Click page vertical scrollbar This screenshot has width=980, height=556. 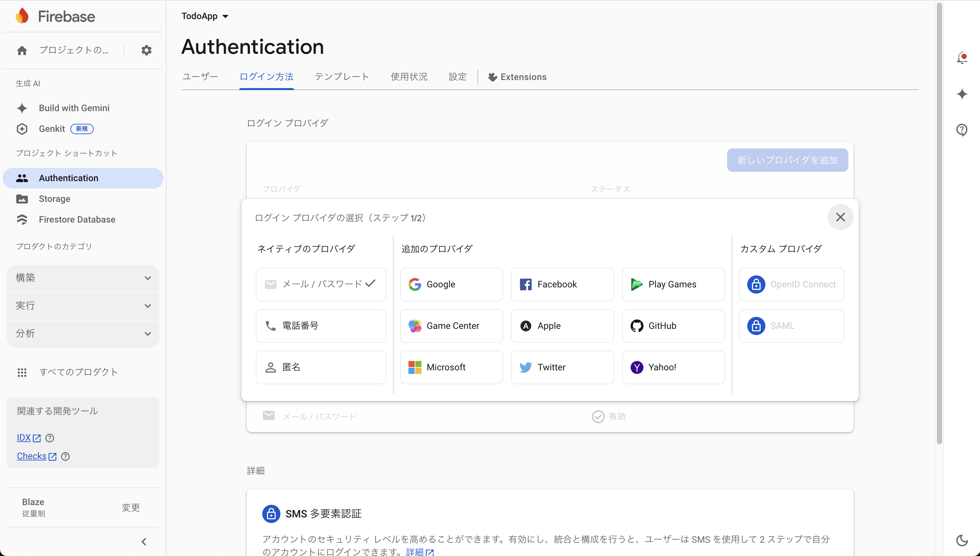point(939,224)
